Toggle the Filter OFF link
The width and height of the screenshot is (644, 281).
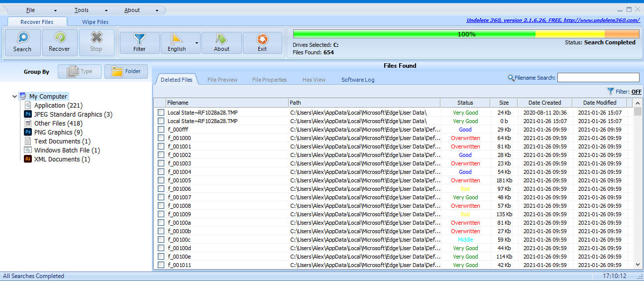coord(636,91)
